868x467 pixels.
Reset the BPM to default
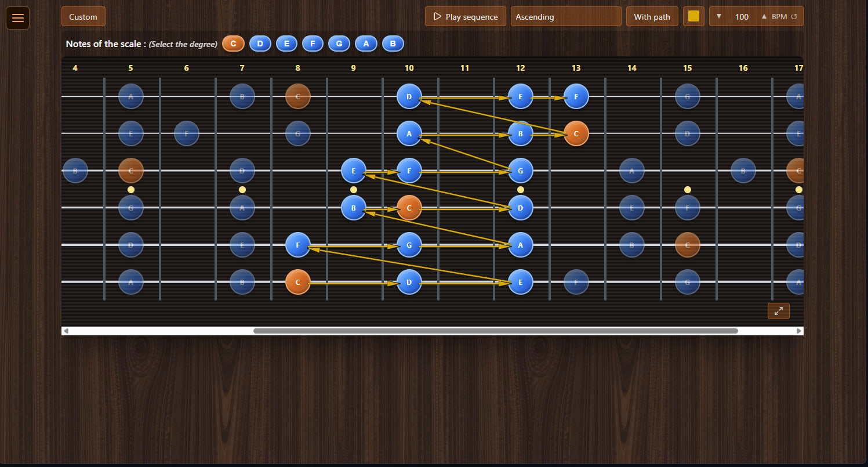(x=794, y=17)
